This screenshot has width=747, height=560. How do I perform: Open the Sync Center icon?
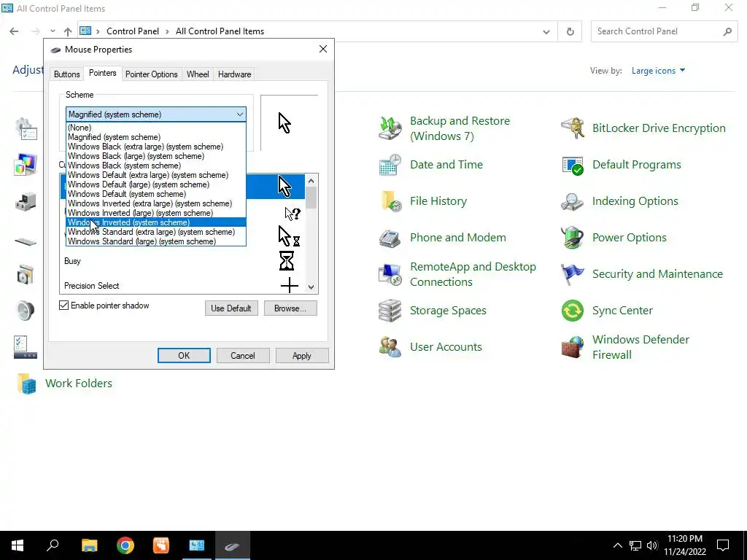coord(572,311)
